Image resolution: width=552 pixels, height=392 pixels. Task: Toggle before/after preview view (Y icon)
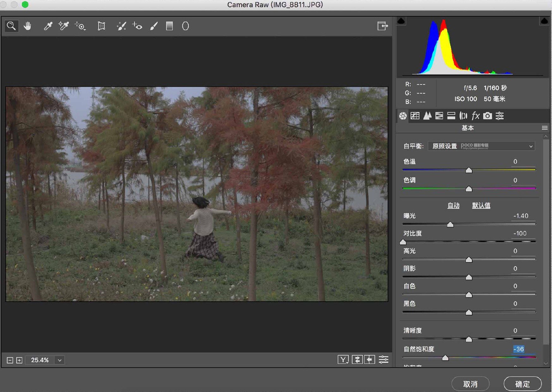click(x=343, y=359)
